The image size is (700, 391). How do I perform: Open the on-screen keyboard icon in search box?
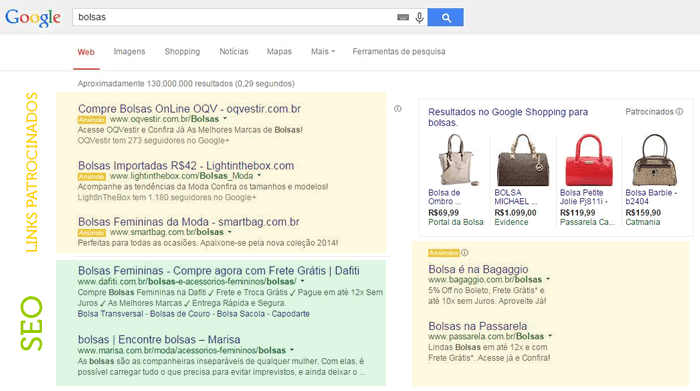point(403,17)
